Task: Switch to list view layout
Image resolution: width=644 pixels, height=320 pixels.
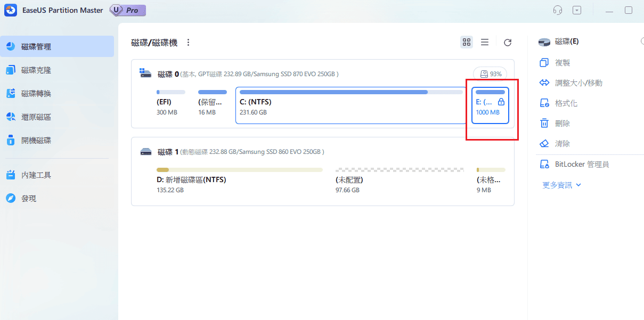Action: [485, 42]
